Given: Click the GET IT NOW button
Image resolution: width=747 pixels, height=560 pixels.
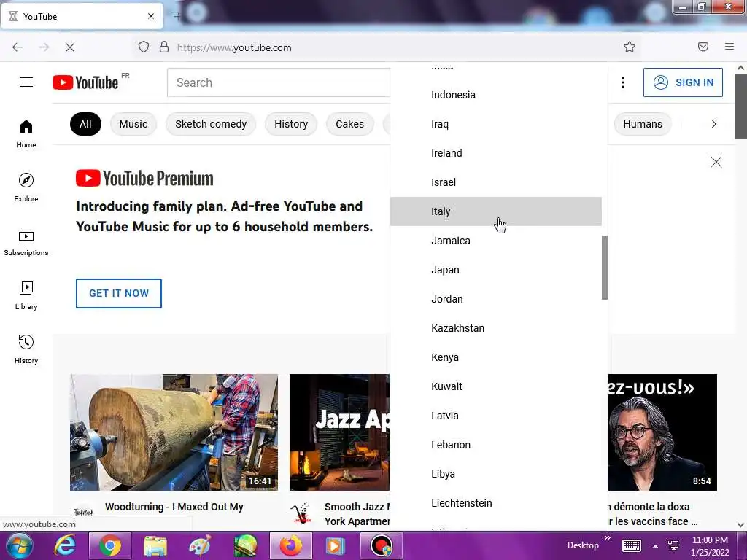Looking at the screenshot, I should click(x=119, y=293).
